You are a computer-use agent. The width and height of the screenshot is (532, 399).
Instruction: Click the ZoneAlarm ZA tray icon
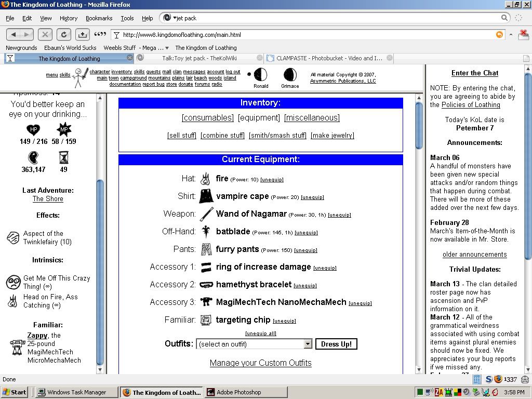[439, 392]
